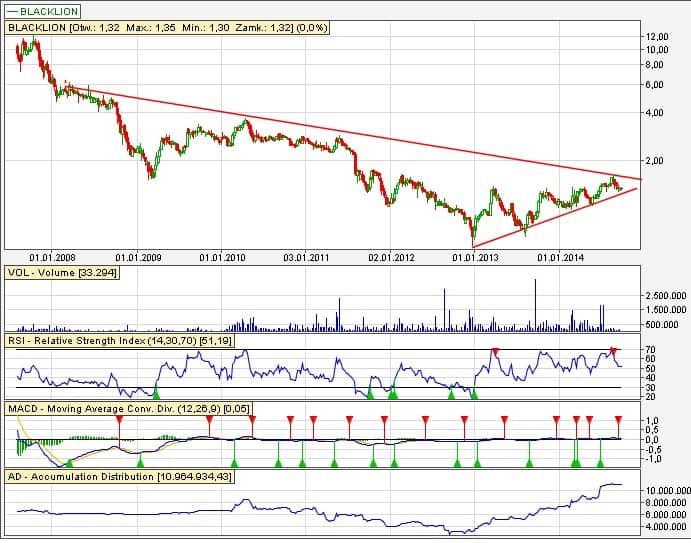The image size is (691, 543).
Task: Click the last red sell marker in RSI panel
Action: [x=614, y=352]
